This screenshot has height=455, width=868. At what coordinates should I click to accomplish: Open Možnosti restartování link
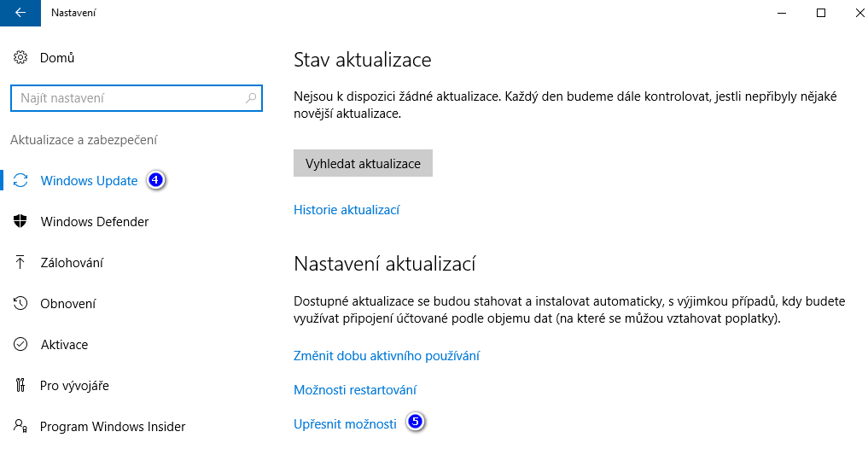[355, 390]
